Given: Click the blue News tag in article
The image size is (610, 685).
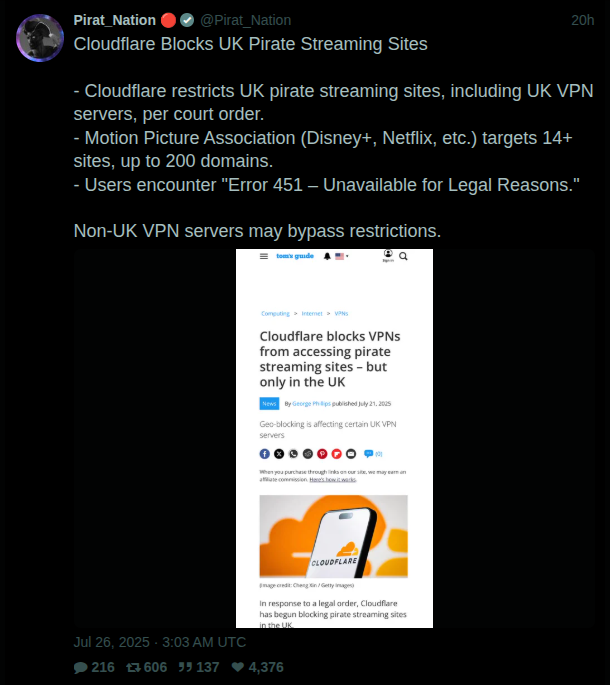Looking at the screenshot, I should click(x=269, y=403).
